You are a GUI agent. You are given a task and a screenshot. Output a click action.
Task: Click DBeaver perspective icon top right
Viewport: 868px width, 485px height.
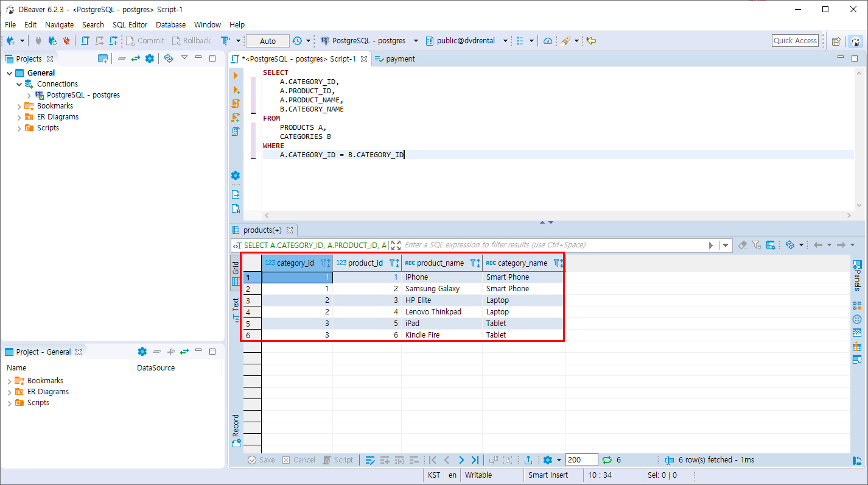click(856, 41)
